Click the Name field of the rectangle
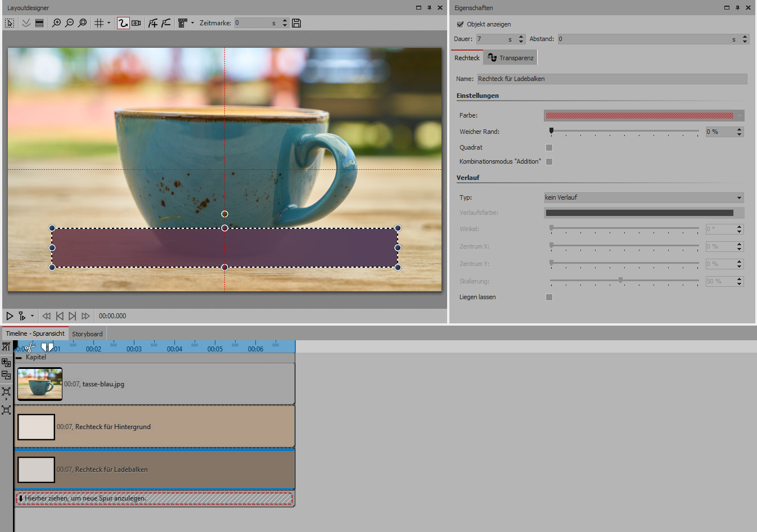This screenshot has width=757, height=532. tap(611, 79)
